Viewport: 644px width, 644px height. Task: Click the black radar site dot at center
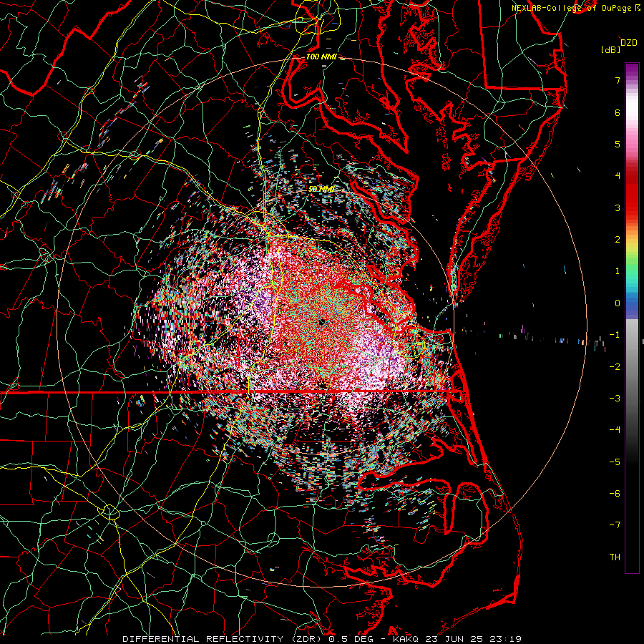click(x=321, y=322)
